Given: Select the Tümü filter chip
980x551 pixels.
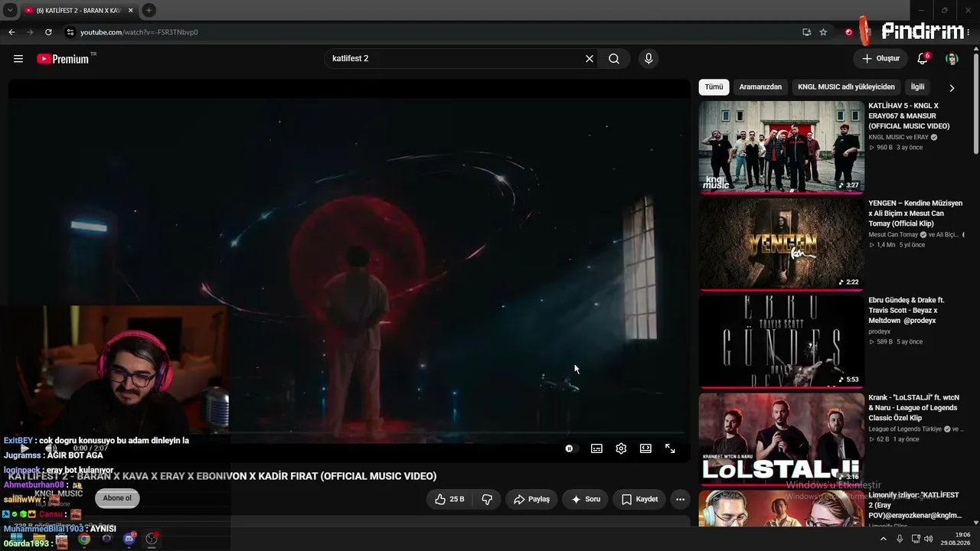Looking at the screenshot, I should click(x=714, y=87).
